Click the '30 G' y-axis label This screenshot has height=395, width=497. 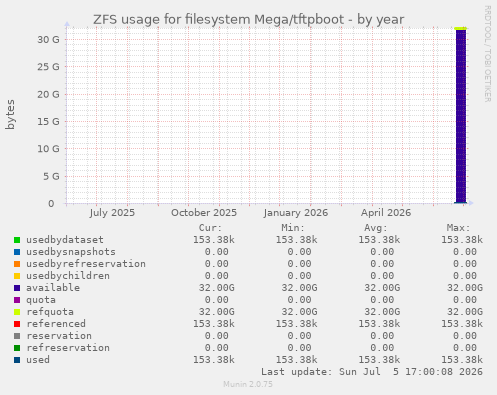[48, 40]
